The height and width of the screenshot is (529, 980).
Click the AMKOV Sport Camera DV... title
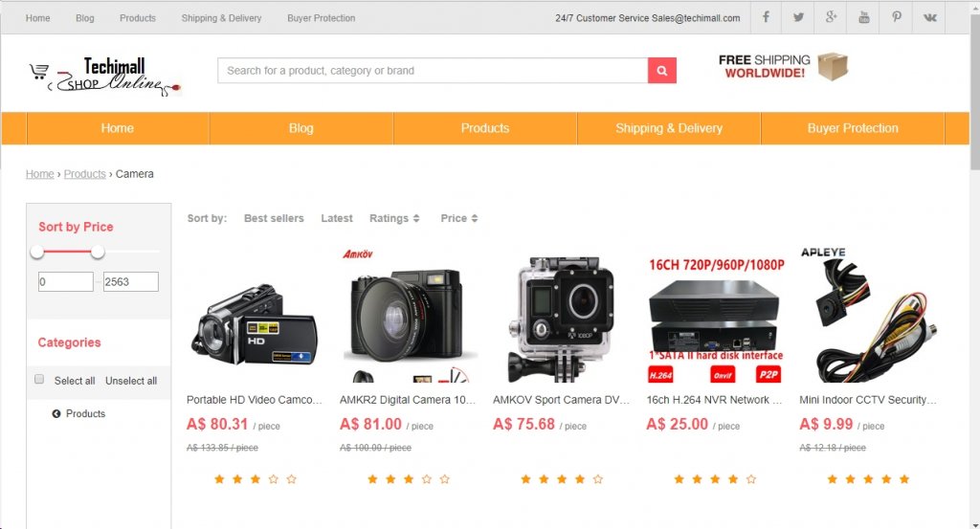point(561,400)
